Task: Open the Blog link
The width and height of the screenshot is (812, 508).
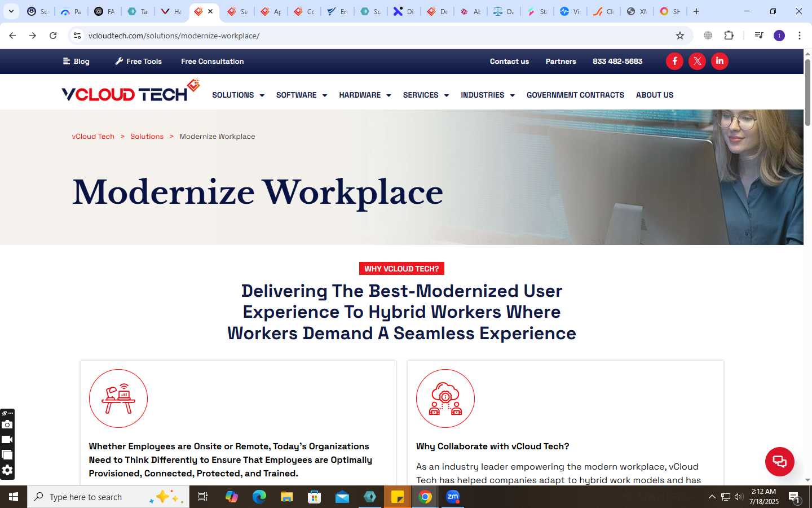Action: pyautogui.click(x=76, y=62)
